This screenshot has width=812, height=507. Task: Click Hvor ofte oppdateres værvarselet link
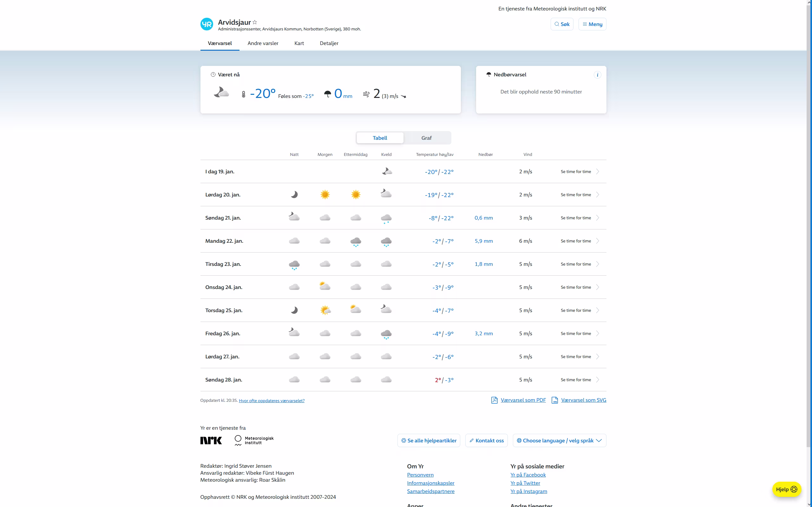coord(272,400)
